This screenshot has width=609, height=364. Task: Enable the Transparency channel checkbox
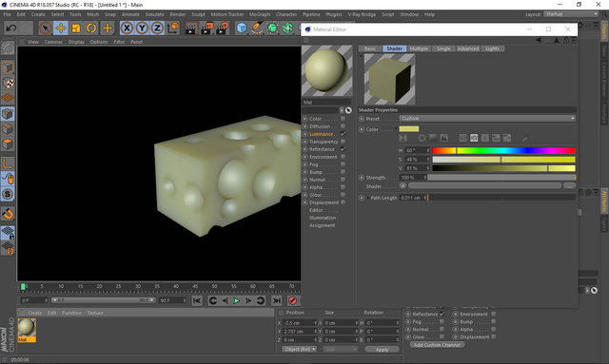coord(343,142)
